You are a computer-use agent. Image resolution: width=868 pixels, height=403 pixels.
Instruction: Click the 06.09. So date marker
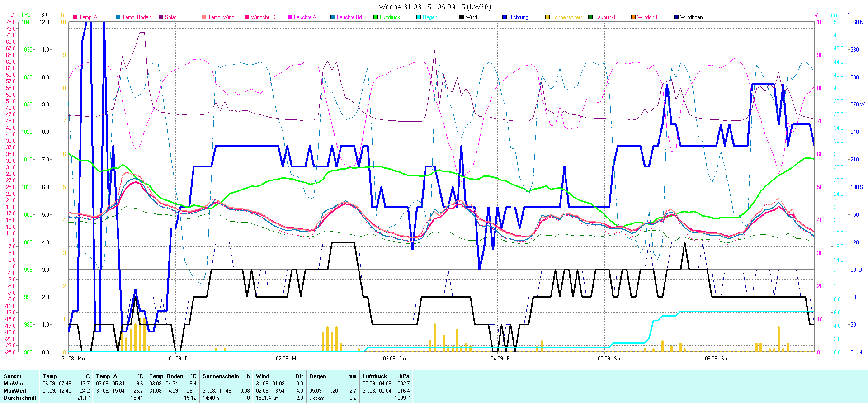coord(716,359)
